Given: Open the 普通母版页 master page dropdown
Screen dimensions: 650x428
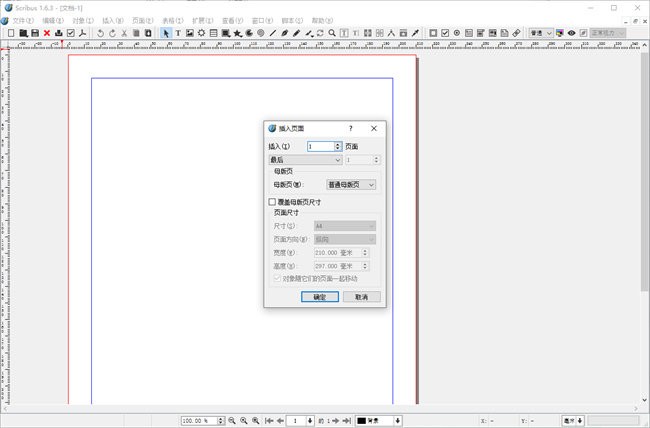Looking at the screenshot, I should tap(351, 185).
